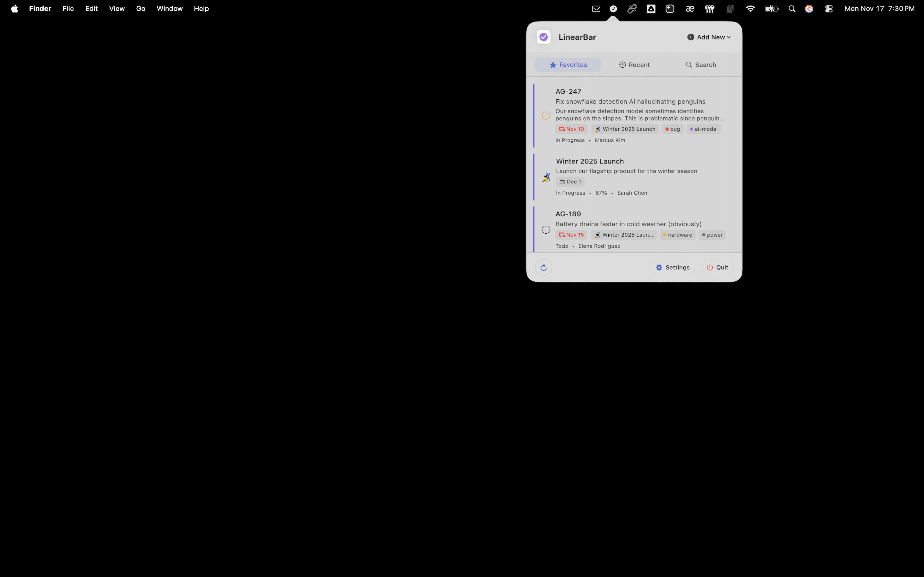Open the Settings gear in LinearBar
The height and width of the screenshot is (577, 924).
[x=672, y=267]
